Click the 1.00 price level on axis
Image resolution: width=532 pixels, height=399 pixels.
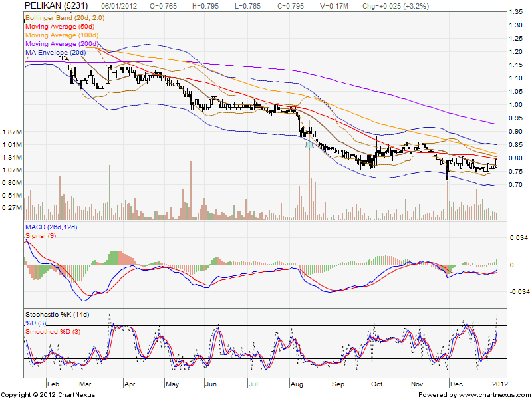point(515,105)
